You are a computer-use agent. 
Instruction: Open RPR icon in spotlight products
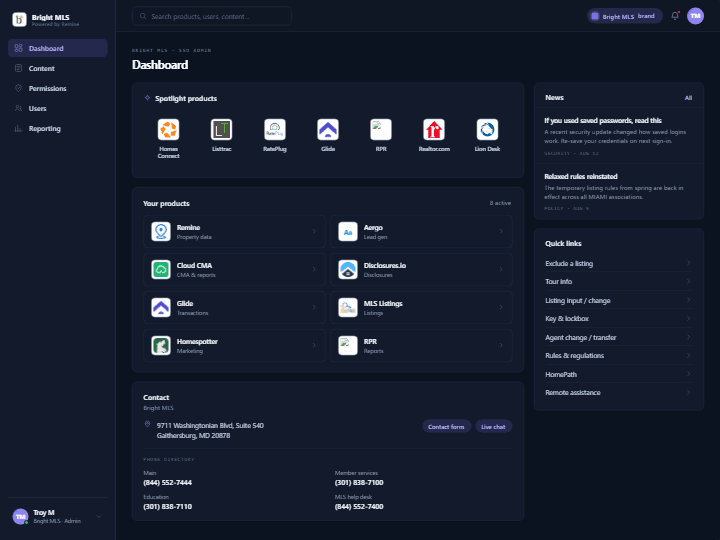click(x=381, y=129)
